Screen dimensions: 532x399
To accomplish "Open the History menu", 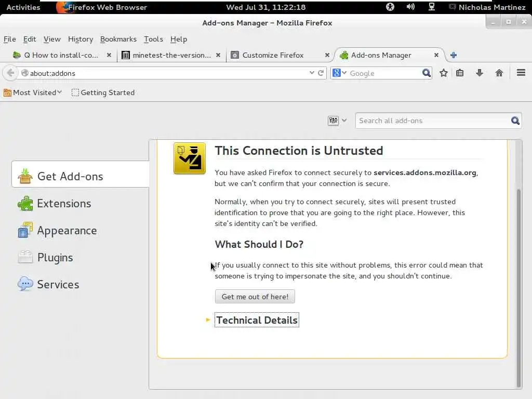I will pyautogui.click(x=81, y=39).
